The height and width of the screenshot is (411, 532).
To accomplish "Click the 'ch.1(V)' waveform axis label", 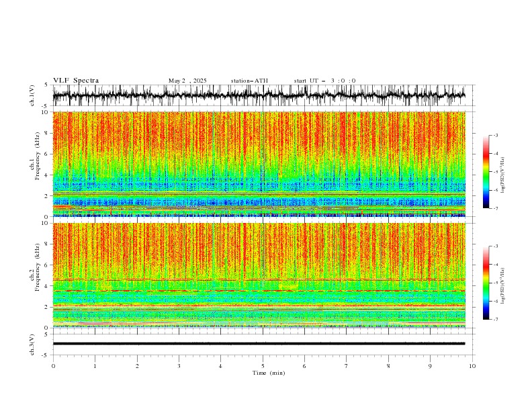I will [32, 95].
